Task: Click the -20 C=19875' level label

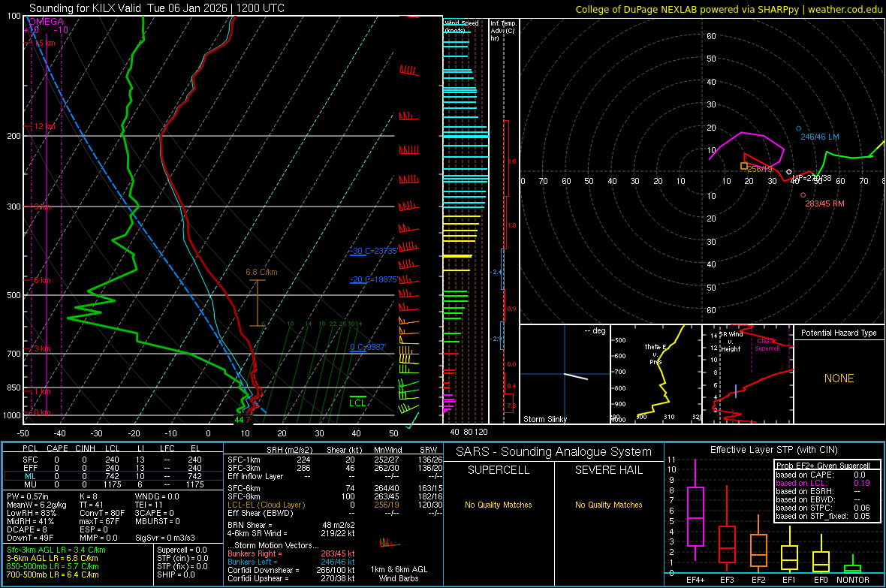Action: [x=373, y=279]
